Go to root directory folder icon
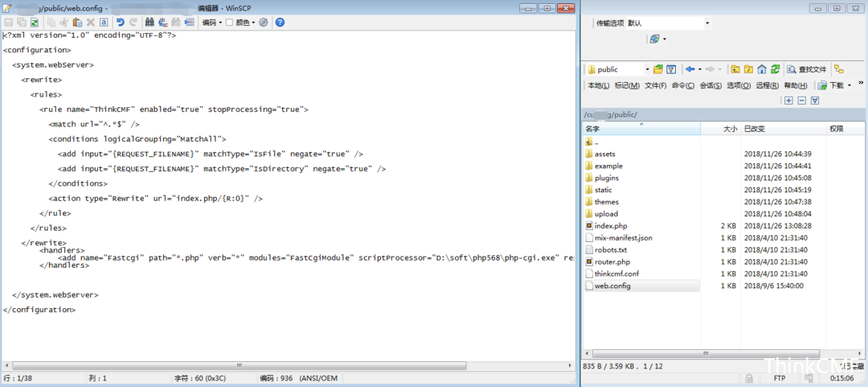 748,69
